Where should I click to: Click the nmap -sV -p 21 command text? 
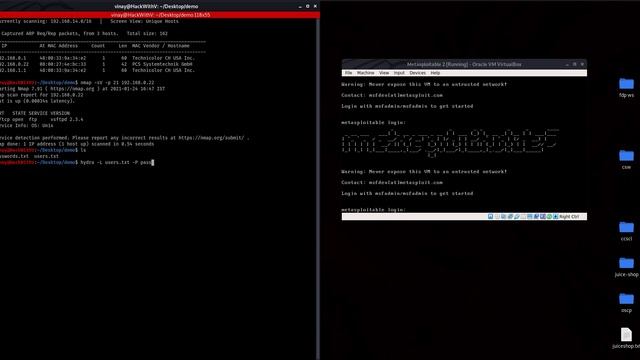click(x=117, y=82)
